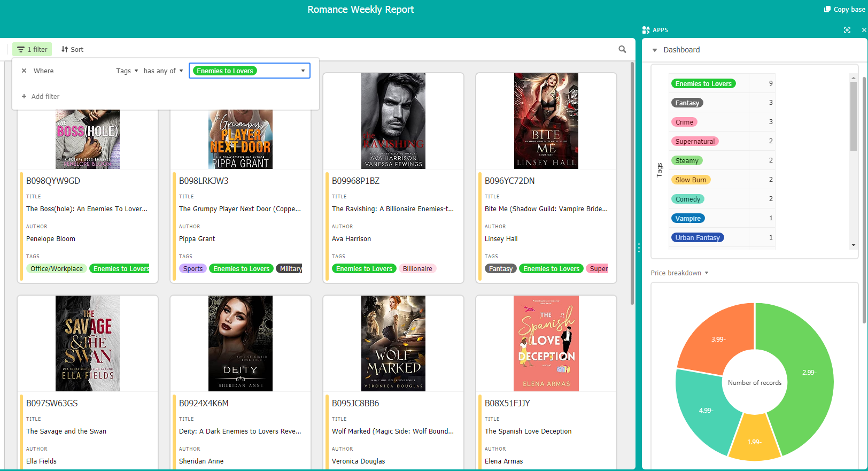Click author Linsey Hall
This screenshot has height=471, width=868.
coord(501,238)
